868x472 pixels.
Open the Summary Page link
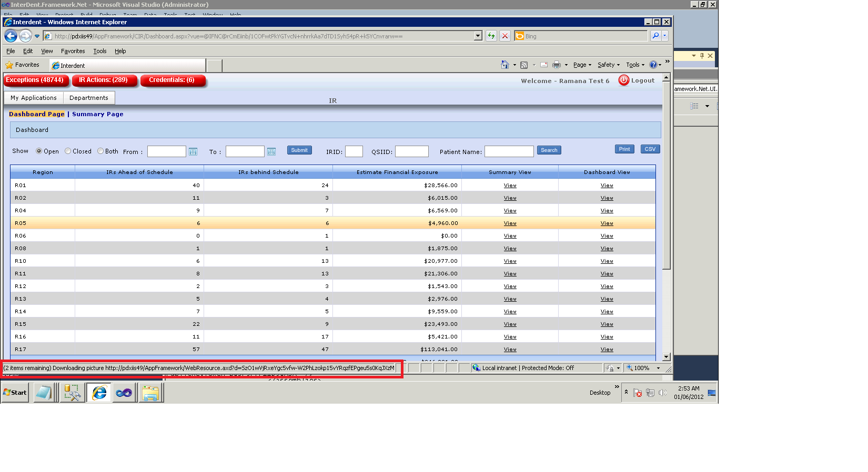[98, 114]
